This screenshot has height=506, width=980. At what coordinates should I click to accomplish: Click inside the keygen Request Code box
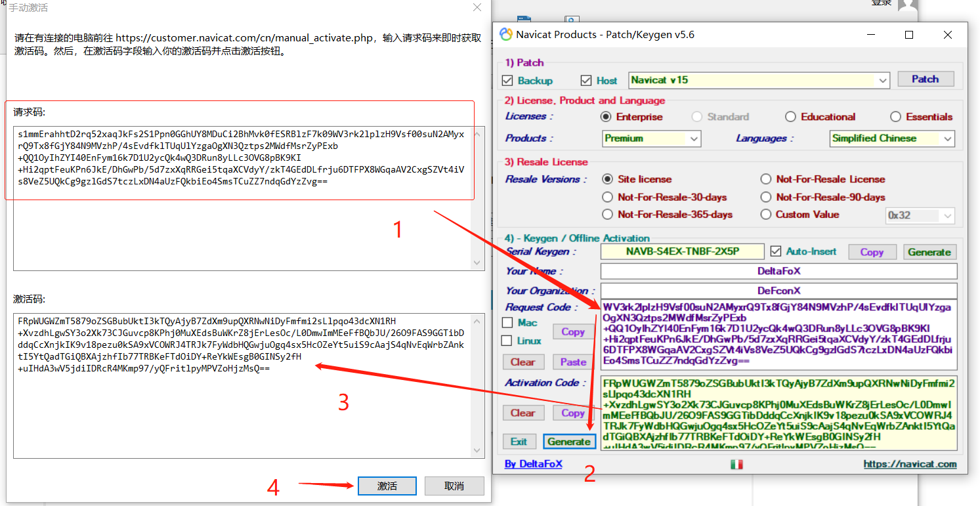(778, 335)
